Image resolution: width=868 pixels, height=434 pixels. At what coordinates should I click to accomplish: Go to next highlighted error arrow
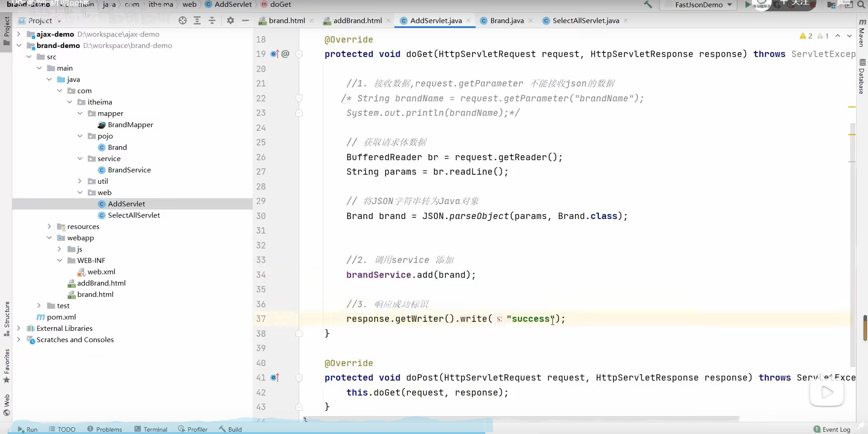[x=849, y=36]
